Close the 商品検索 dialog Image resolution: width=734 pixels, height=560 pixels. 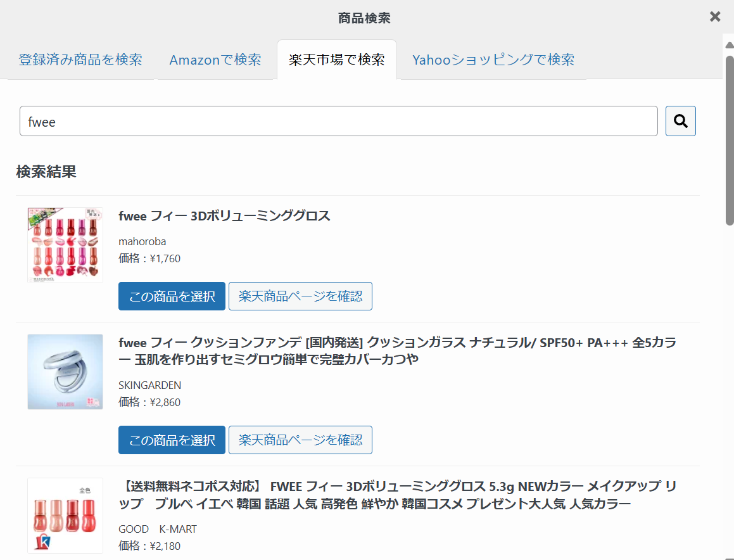tap(715, 17)
